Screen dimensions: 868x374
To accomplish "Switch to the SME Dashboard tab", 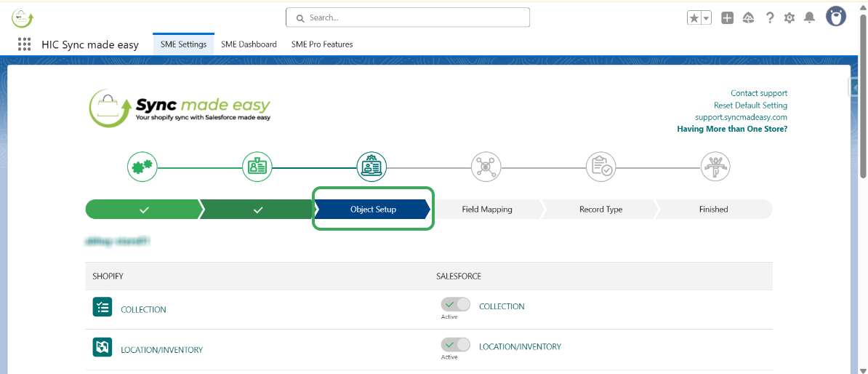I will [x=249, y=44].
